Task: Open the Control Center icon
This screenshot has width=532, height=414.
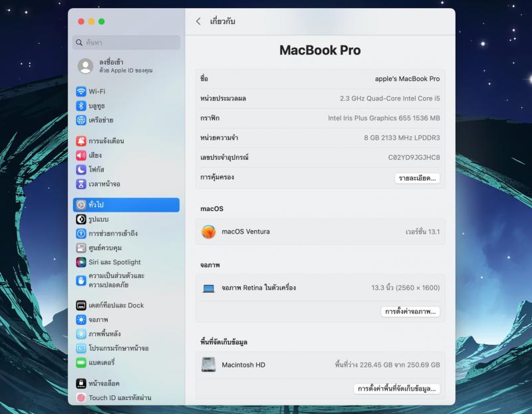Action: [x=81, y=248]
